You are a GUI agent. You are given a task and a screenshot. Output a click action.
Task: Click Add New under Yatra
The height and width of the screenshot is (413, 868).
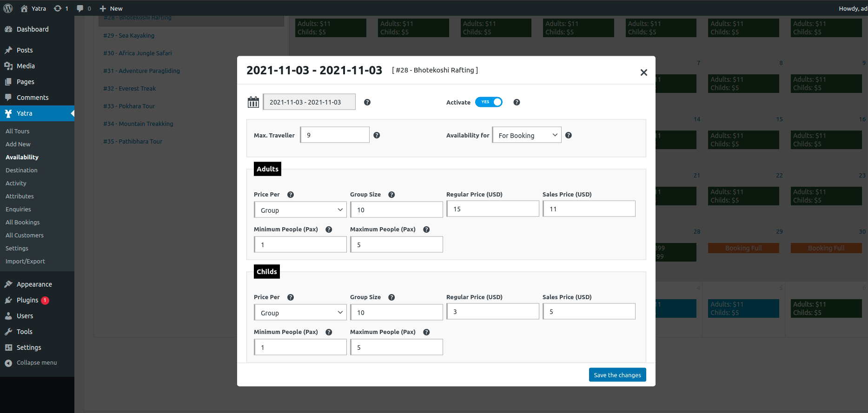pos(18,144)
